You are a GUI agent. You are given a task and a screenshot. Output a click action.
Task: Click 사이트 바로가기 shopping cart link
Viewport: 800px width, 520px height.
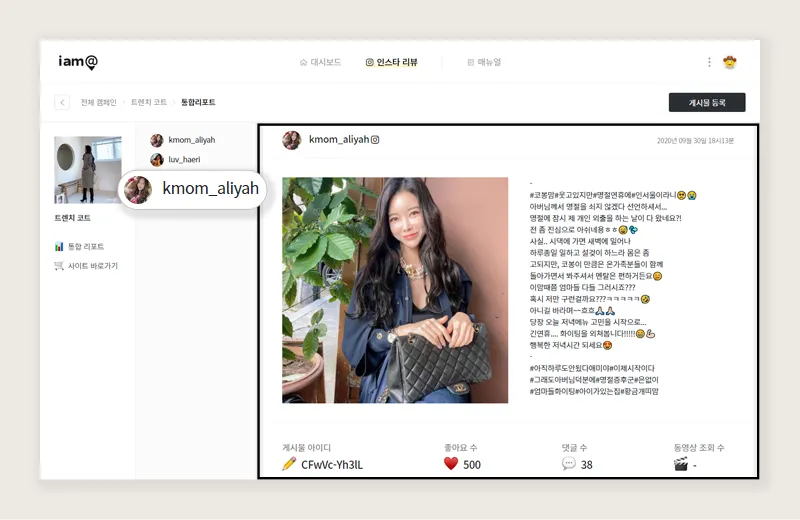[x=86, y=266]
